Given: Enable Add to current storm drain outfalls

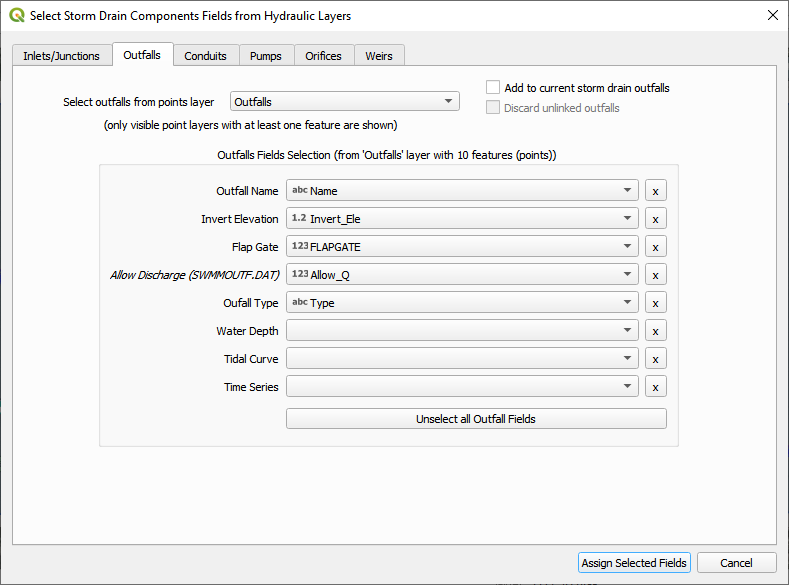Looking at the screenshot, I should (493, 88).
